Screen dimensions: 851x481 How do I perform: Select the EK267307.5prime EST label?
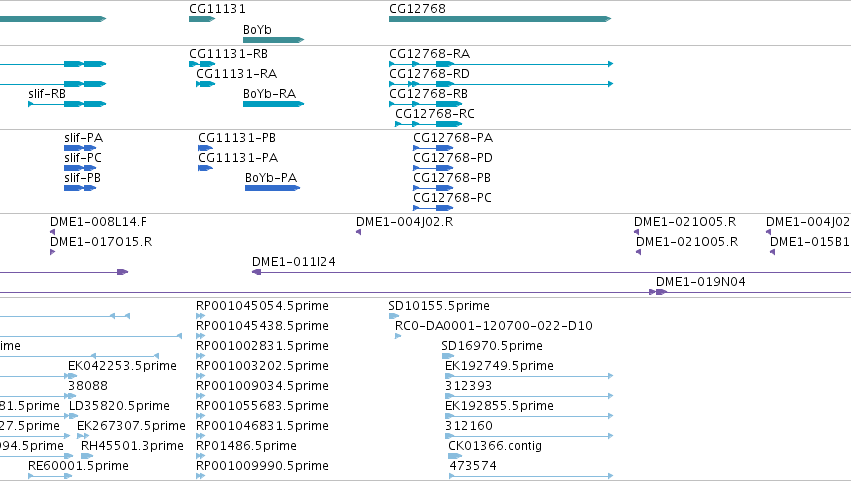point(131,427)
